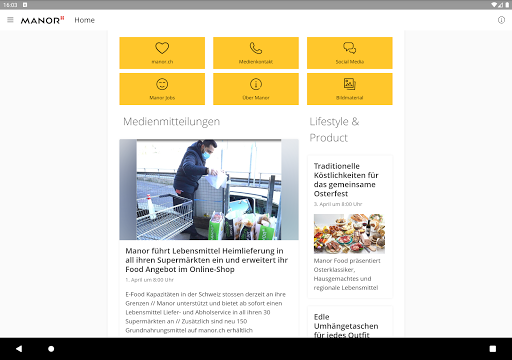The image size is (512, 360).
Task: Open the Medienkontakt phone tile
Action: (x=256, y=53)
